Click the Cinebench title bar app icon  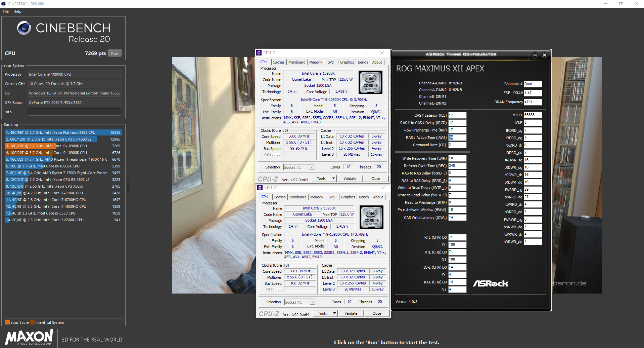tap(4, 4)
